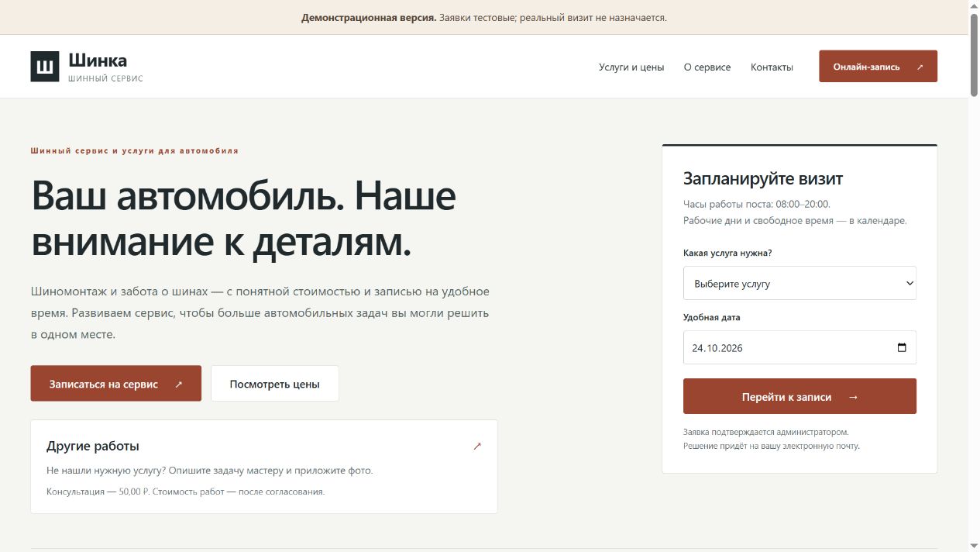Click the Удобная дата input field

[799, 348]
